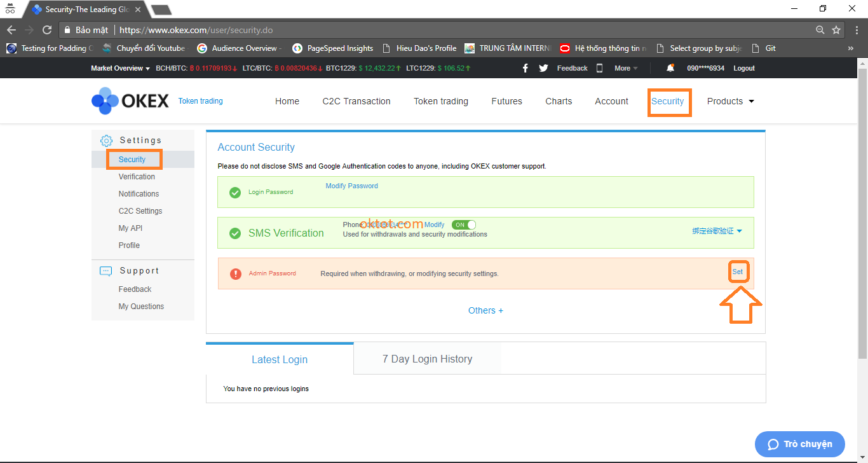The width and height of the screenshot is (868, 463).
Task: Click the Twitter bird icon
Action: coord(543,68)
